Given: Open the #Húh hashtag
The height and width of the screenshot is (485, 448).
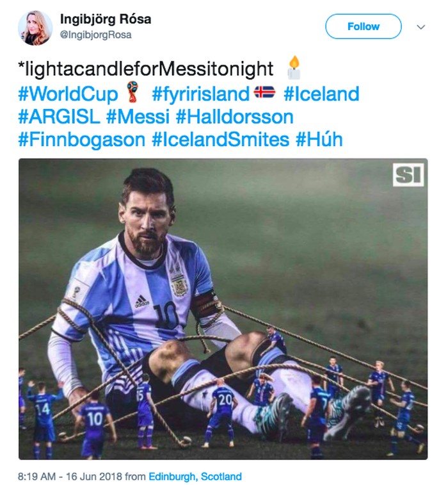Looking at the screenshot, I should pos(319,140).
